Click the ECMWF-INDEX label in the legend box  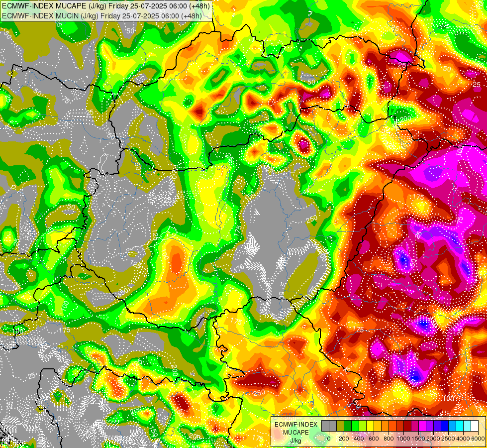296,425
